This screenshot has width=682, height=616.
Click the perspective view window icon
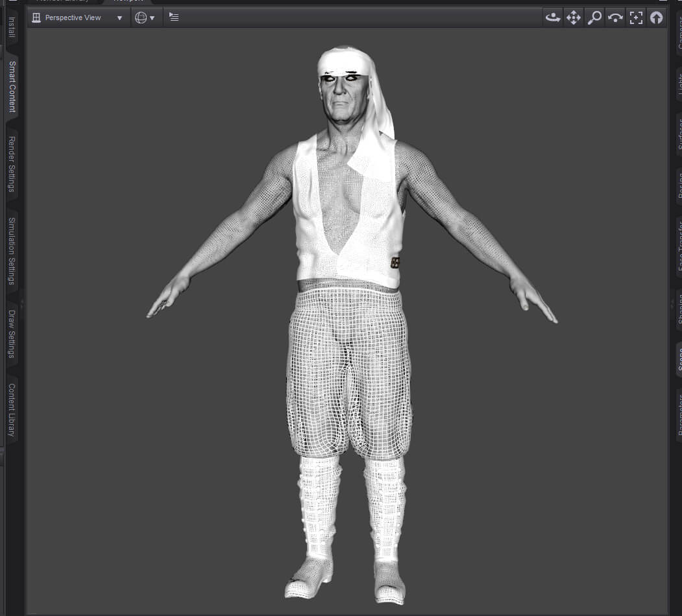tap(36, 18)
